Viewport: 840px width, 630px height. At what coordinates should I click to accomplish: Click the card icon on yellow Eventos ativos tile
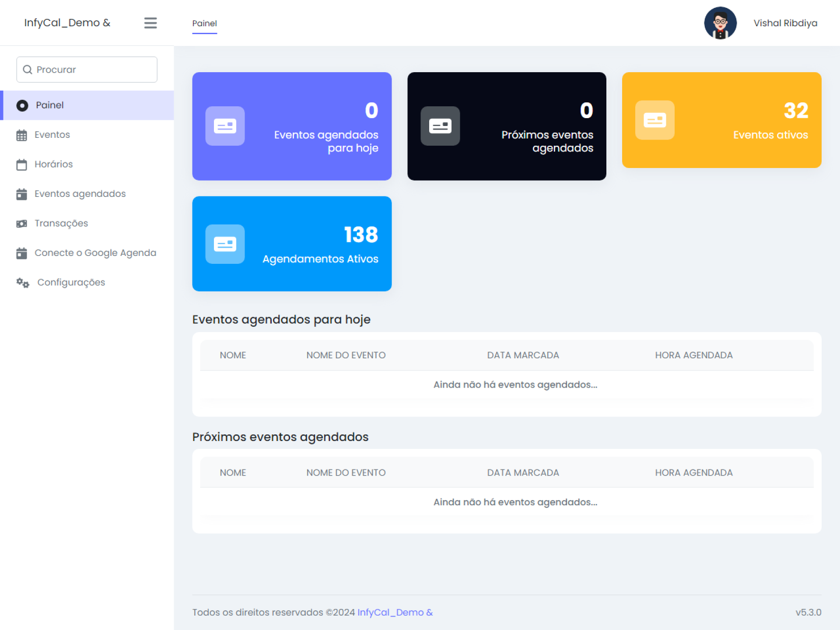click(x=654, y=120)
